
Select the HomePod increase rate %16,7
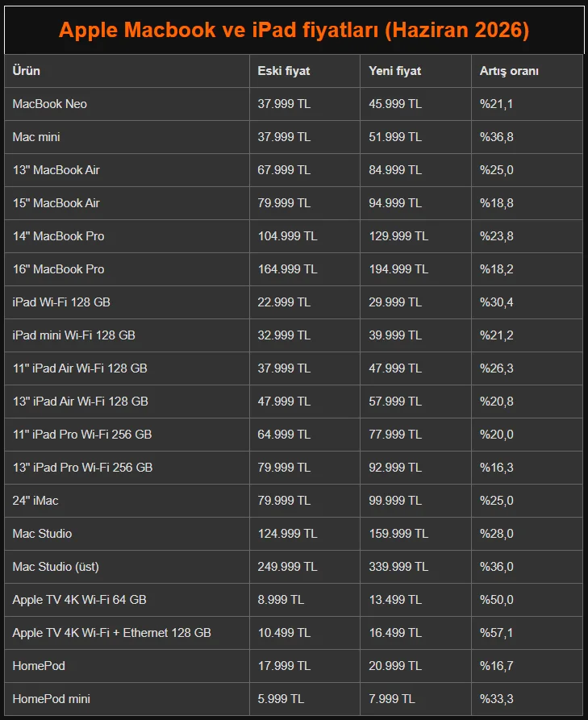coord(497,666)
